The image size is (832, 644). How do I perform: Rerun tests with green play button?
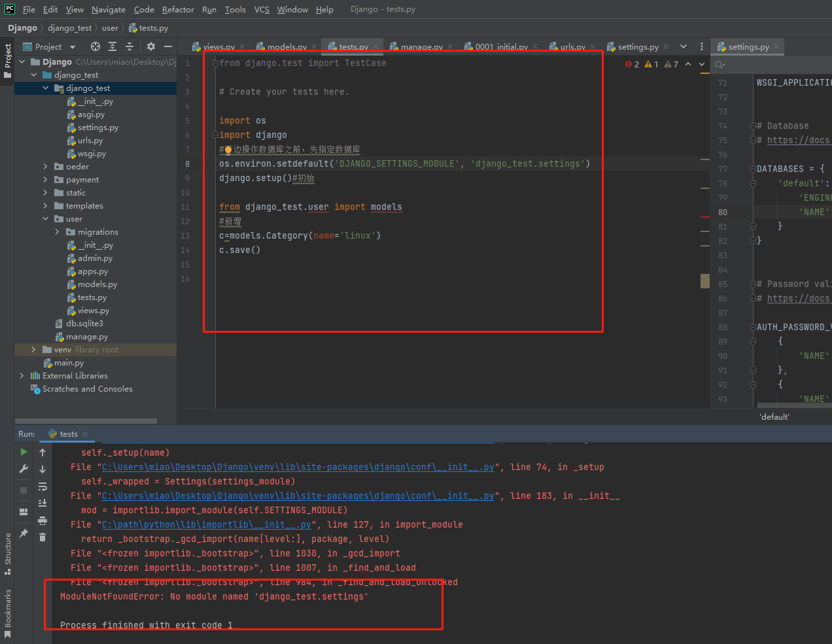coord(24,452)
